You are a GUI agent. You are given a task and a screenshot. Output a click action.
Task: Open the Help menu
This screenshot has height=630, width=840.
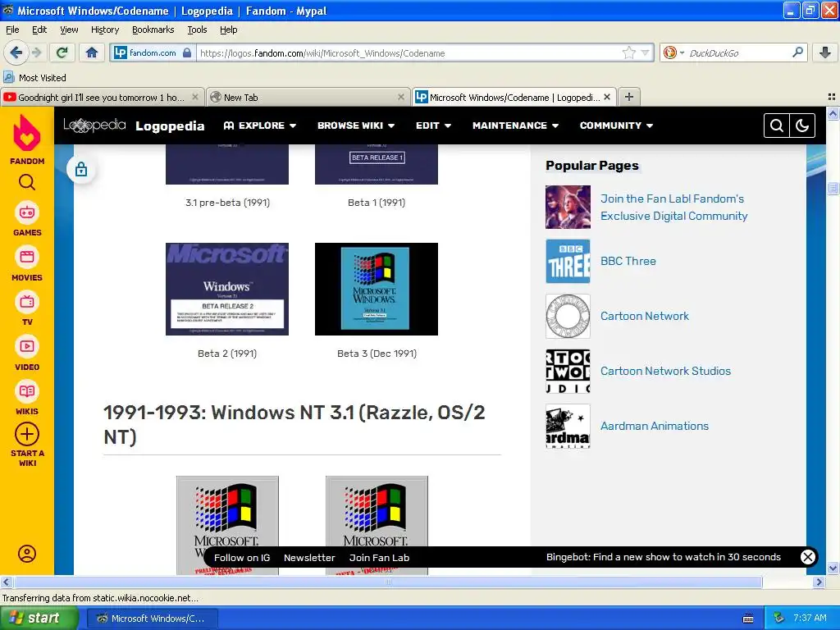(229, 30)
